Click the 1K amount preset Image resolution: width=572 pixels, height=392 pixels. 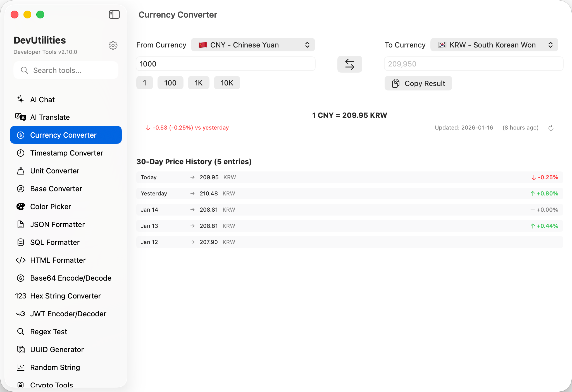[x=198, y=83]
